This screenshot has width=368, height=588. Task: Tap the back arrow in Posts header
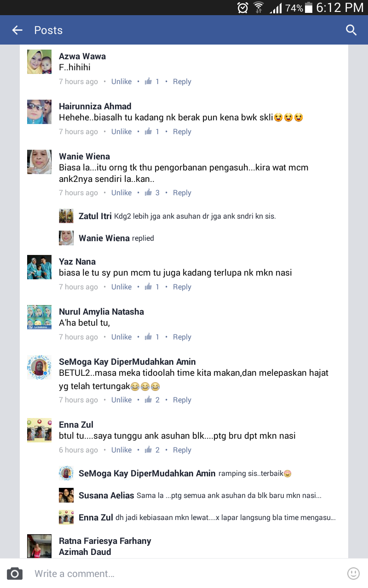(x=17, y=30)
